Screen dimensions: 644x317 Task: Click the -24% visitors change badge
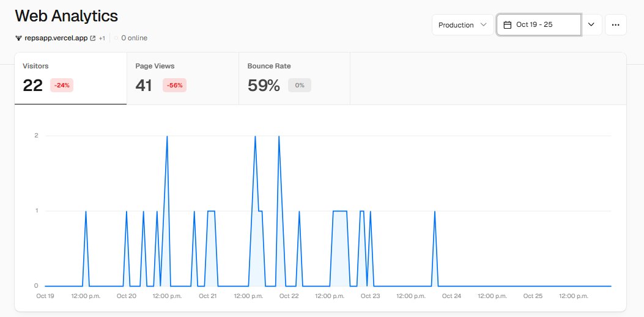click(62, 86)
